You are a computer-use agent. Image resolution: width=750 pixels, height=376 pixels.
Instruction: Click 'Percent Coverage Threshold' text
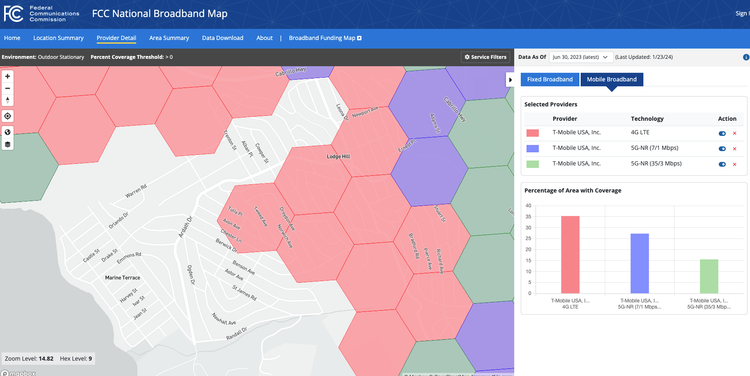click(132, 57)
